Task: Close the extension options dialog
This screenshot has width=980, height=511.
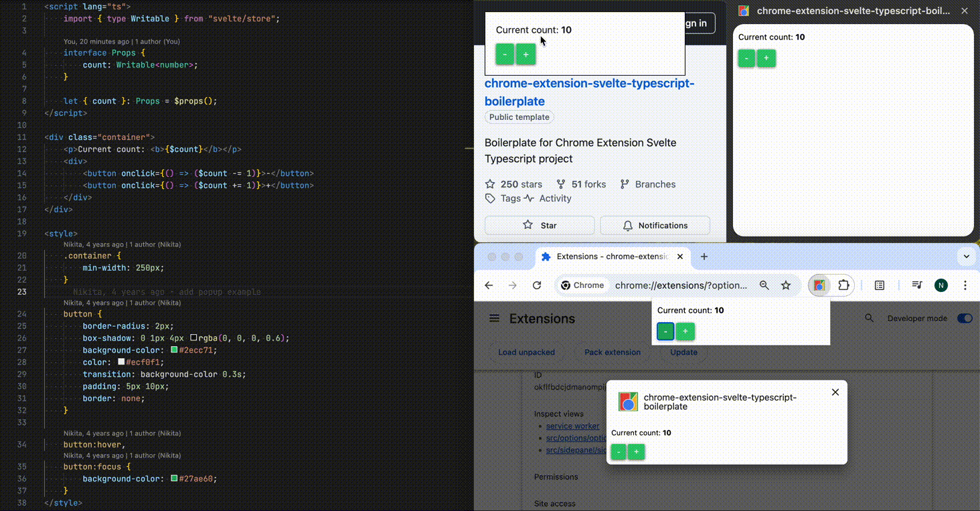Action: coord(835,392)
